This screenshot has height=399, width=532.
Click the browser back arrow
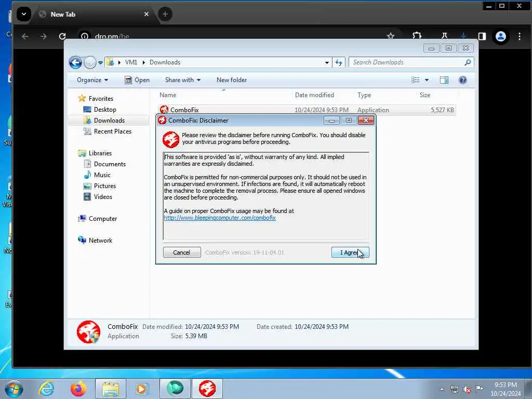click(x=25, y=36)
